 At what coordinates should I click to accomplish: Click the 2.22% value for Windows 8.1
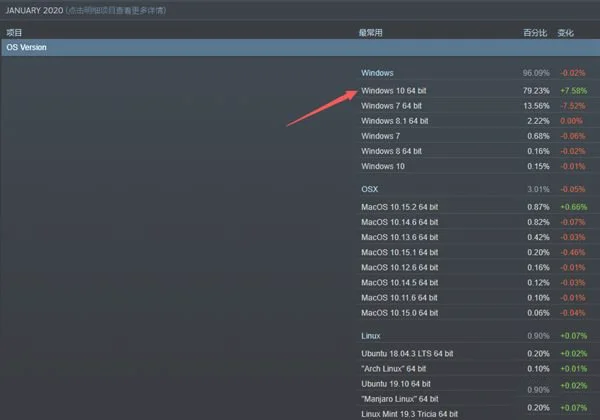click(538, 121)
